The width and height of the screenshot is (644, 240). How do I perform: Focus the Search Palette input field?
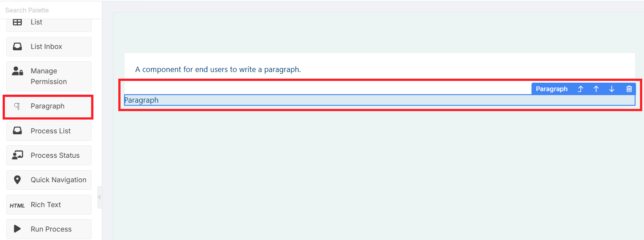(x=51, y=10)
